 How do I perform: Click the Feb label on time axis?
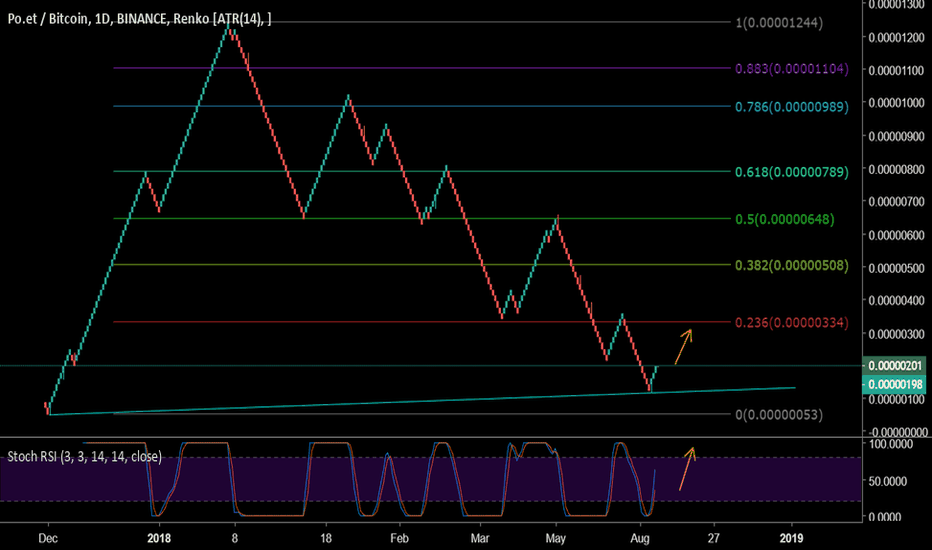399,538
